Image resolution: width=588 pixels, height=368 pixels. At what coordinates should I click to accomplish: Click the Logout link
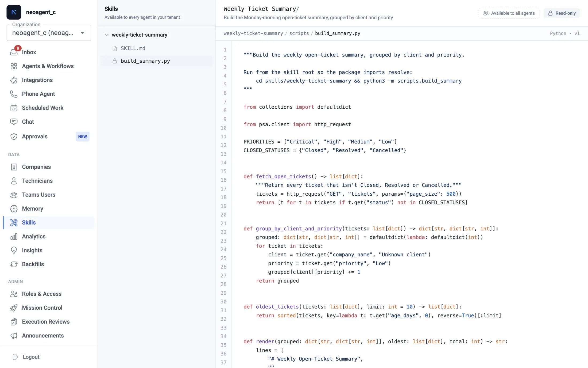(x=31, y=357)
